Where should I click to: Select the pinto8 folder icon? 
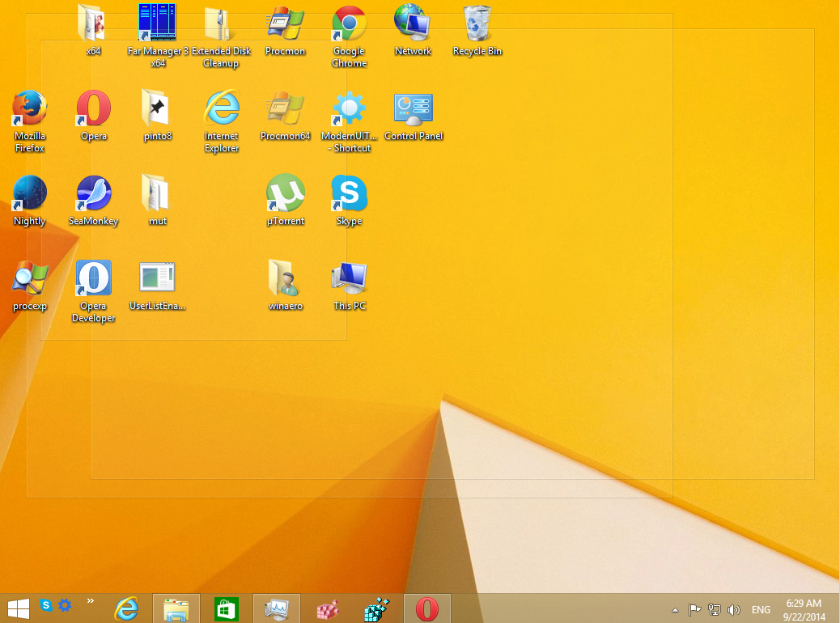158,115
